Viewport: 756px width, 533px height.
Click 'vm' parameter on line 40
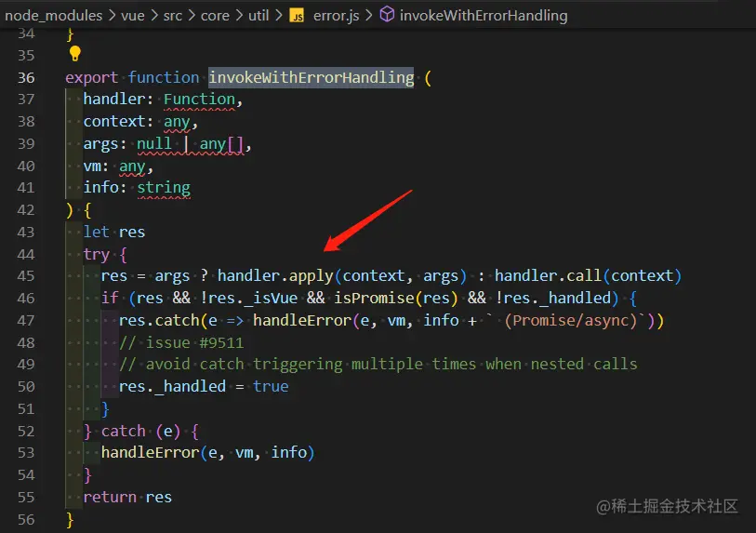pos(92,167)
